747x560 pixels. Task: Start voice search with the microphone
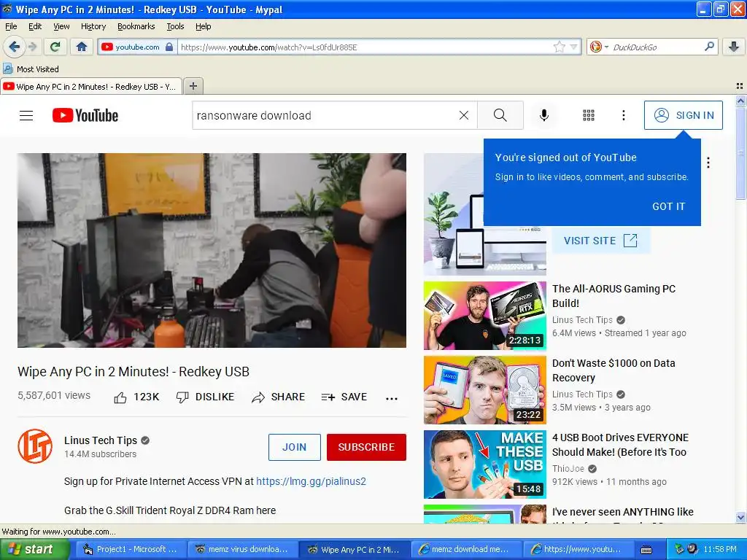[x=544, y=115]
